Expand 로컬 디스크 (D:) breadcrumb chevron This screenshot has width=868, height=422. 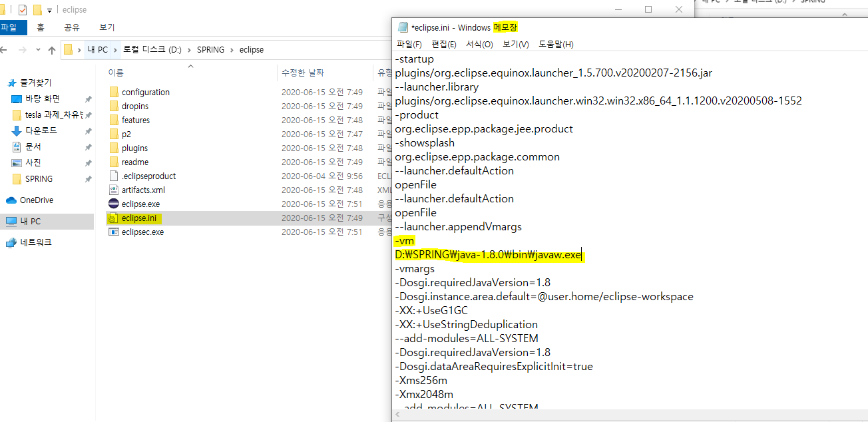pyautogui.click(x=188, y=50)
